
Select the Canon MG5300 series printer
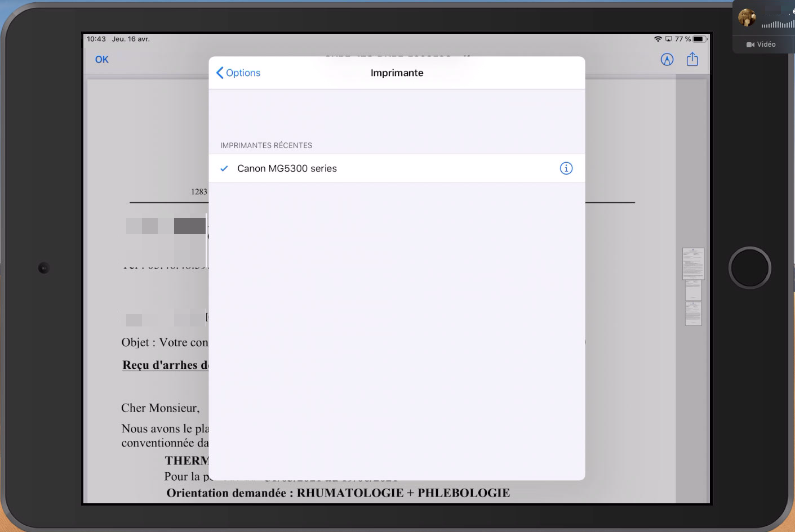(287, 168)
